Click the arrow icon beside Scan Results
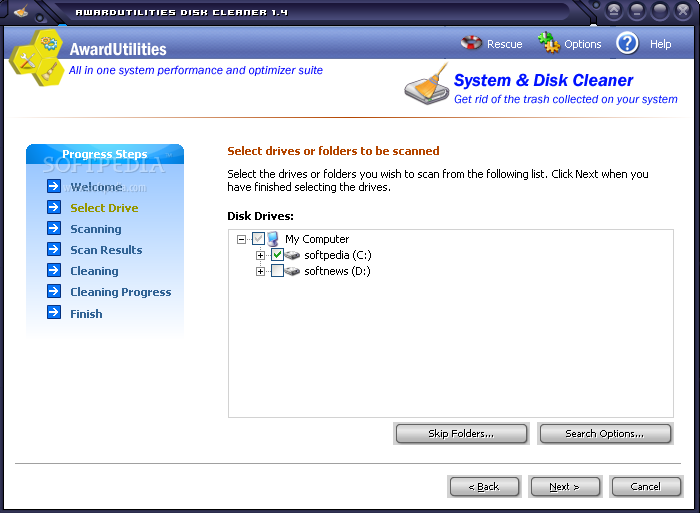 tap(54, 249)
